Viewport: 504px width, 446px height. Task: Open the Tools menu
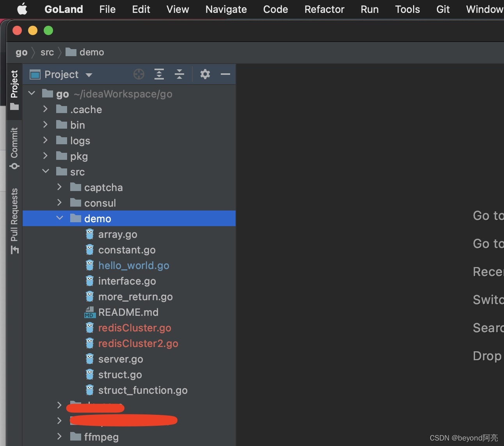click(x=407, y=9)
